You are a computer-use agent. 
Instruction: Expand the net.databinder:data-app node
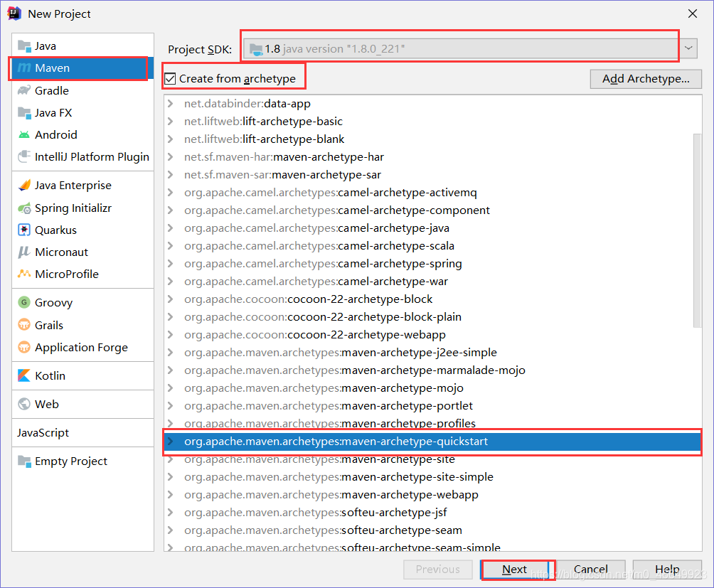coord(171,103)
